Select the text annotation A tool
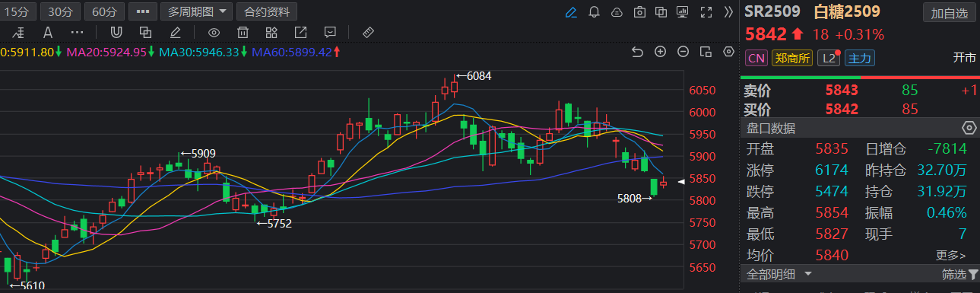Screen dimensions: 980x293 (x=49, y=33)
